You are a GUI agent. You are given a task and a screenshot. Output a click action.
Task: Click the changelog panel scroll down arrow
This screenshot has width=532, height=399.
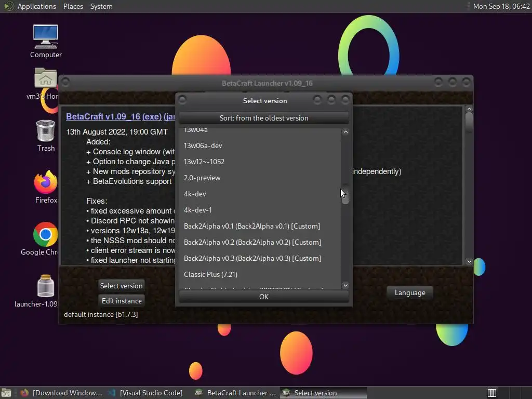469,261
